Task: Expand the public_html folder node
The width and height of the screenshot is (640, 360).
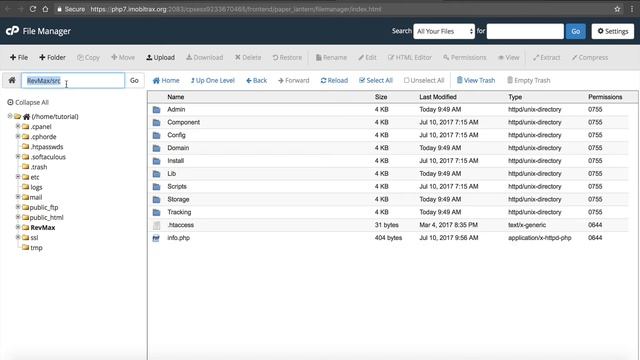Action: click(18, 217)
